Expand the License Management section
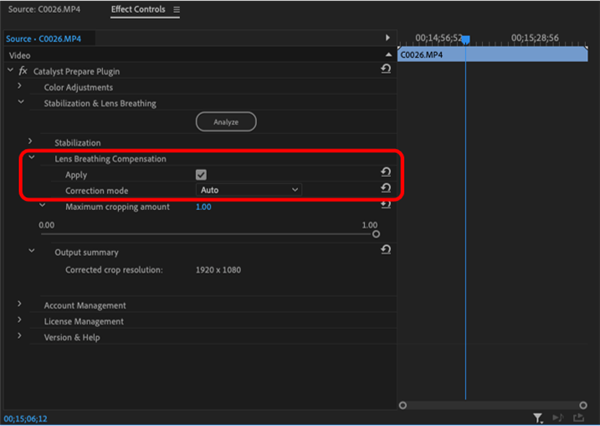The width and height of the screenshot is (600, 426). tap(20, 321)
